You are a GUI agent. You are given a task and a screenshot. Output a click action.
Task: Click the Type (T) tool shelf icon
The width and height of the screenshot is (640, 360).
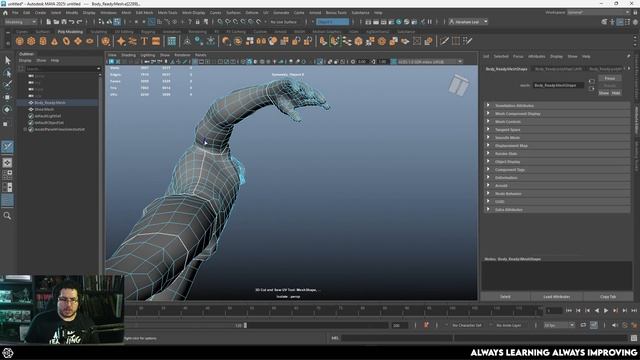click(x=144, y=41)
